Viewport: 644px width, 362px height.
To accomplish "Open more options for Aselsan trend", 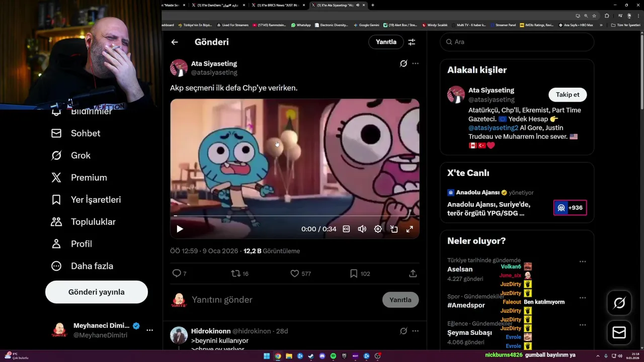I will (583, 261).
